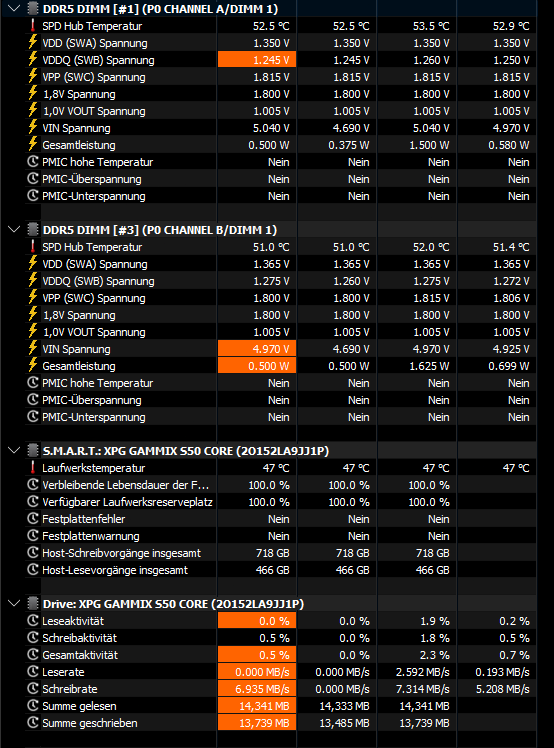Select the Schreibaktivität row
The width and height of the screenshot is (554, 748).
pos(281,638)
